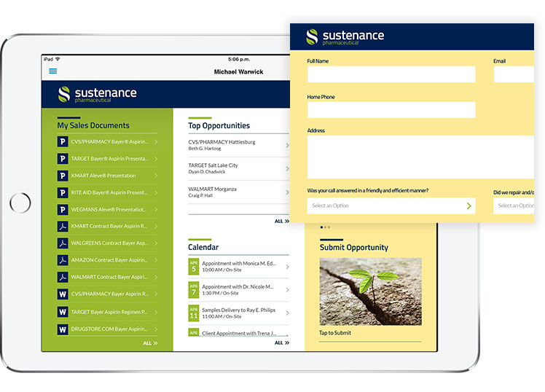Click the Sustenance logo in the form popup
Image resolution: width=545 pixels, height=392 pixels.
[x=345, y=37]
